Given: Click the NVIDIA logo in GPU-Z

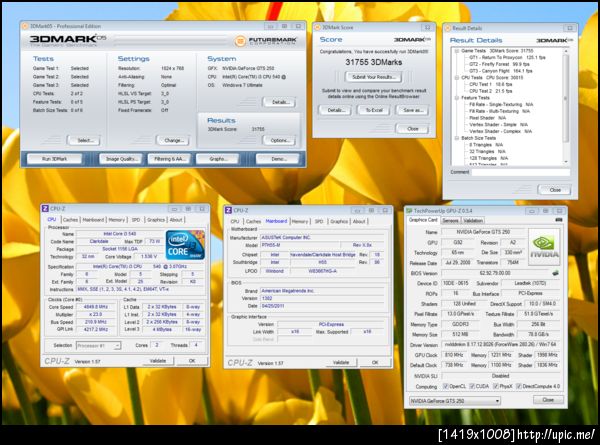Looking at the screenshot, I should point(544,247).
